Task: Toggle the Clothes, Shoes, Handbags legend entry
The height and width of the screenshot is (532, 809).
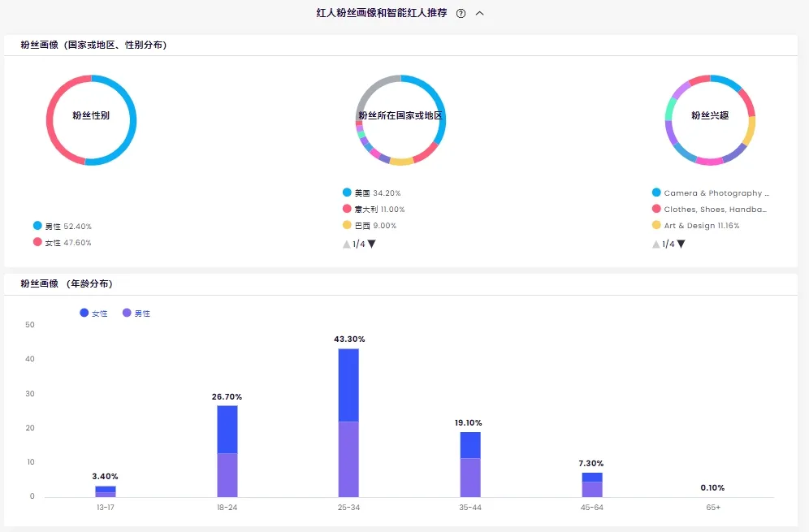Action: (709, 209)
